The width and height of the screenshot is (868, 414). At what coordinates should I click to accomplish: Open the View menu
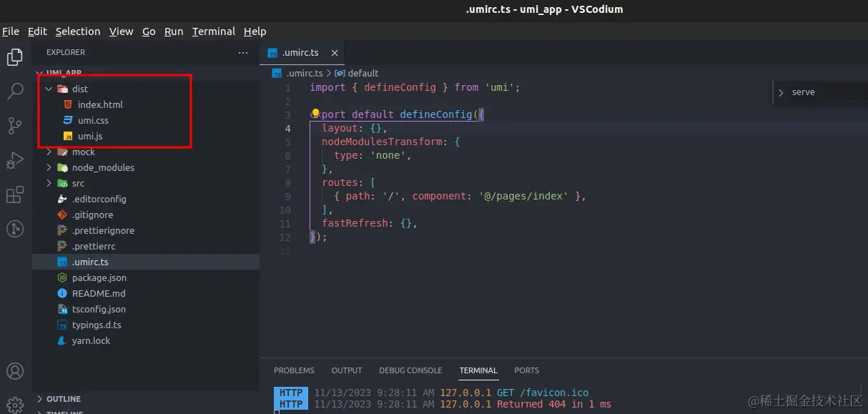[x=121, y=31]
